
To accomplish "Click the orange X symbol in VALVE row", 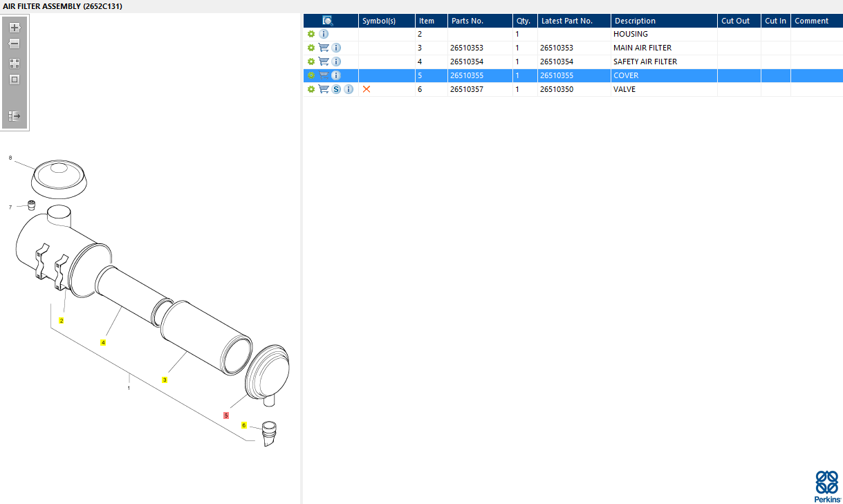I will click(x=367, y=89).
